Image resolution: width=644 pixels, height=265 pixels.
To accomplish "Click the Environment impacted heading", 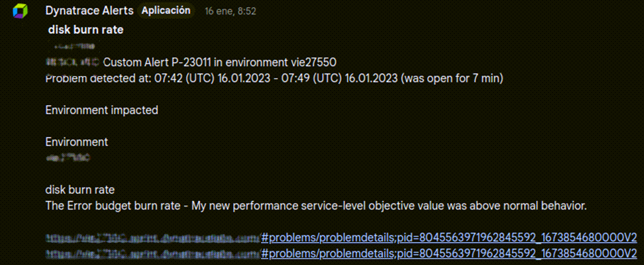I will (102, 110).
